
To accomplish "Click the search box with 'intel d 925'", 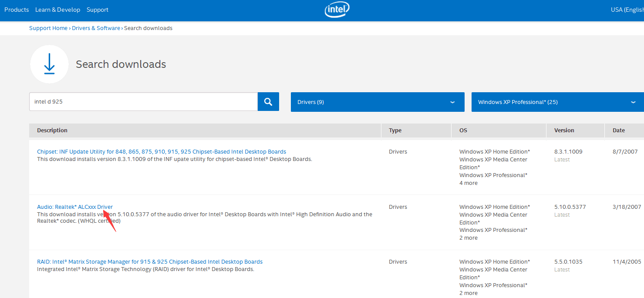I will point(143,102).
